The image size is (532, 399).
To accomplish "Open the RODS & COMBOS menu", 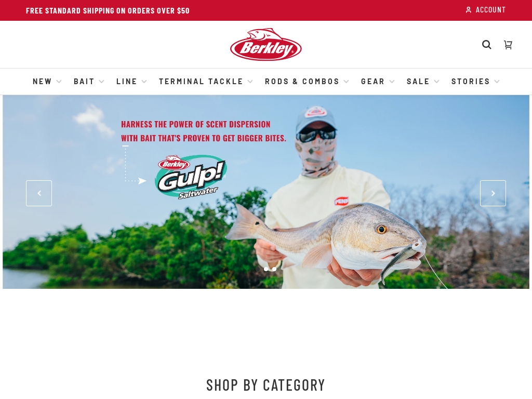I will click(x=302, y=82).
